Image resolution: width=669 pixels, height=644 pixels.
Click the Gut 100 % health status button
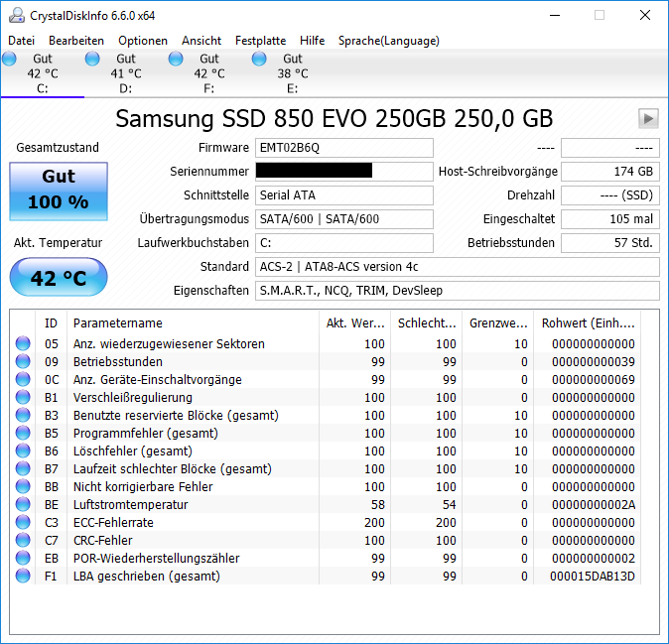tap(59, 192)
